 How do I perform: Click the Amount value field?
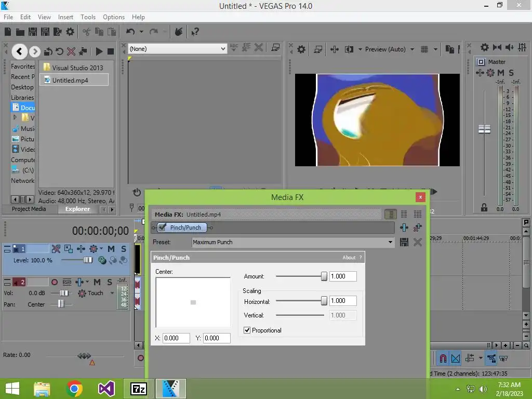[x=343, y=276]
